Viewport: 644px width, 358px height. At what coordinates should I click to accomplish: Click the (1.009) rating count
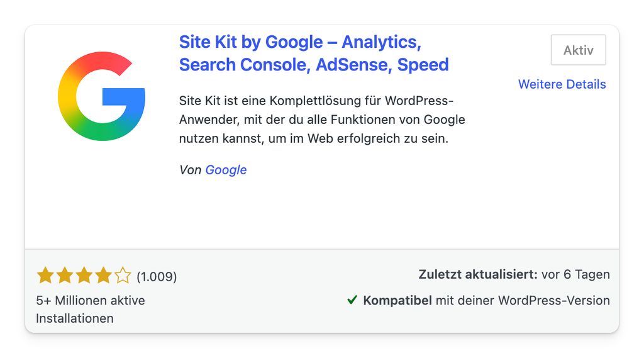157,277
